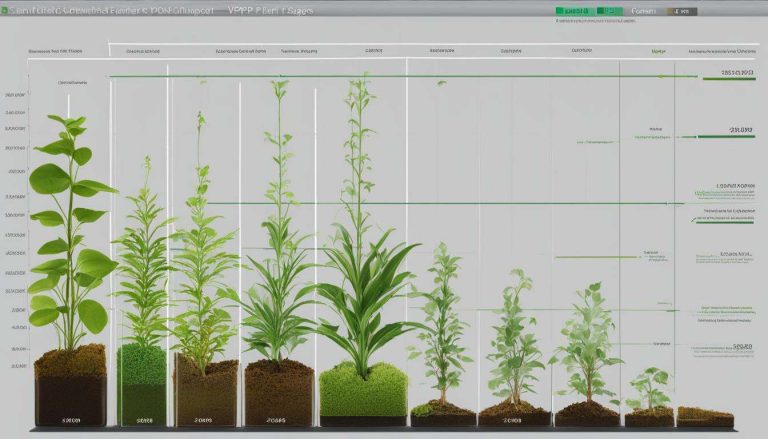Select the green-highlighted column header
768x439 pixels.
(x=658, y=51)
